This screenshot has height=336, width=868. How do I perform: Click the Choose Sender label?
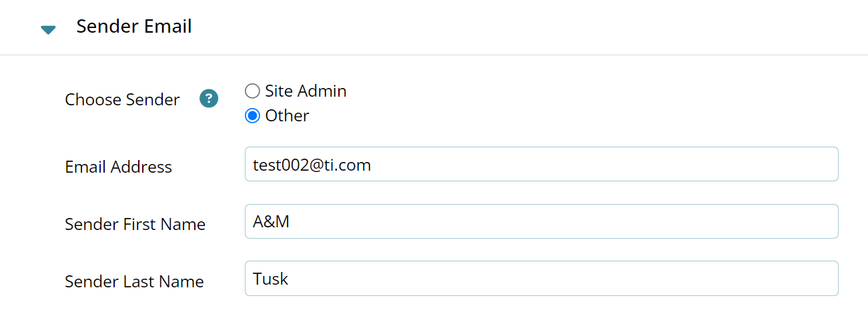coord(122,99)
